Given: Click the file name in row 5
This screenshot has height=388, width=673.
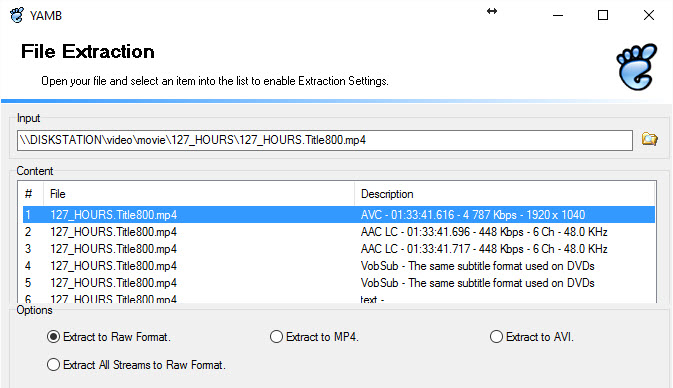Looking at the screenshot, I should click(113, 283).
